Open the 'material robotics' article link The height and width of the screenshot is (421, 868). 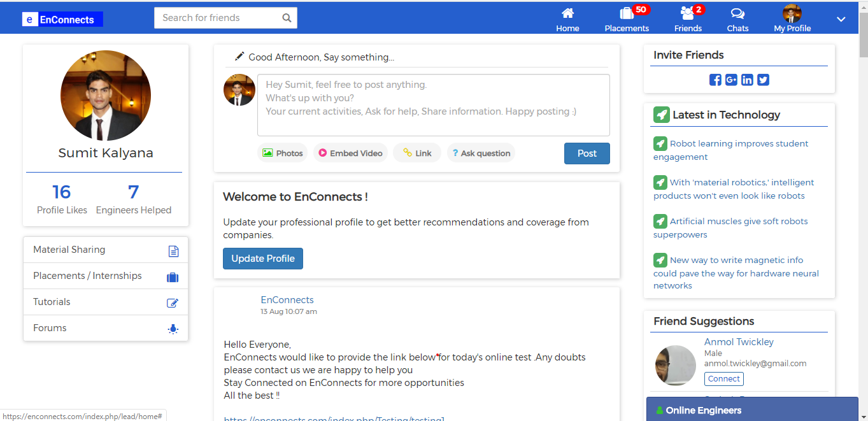(734, 189)
